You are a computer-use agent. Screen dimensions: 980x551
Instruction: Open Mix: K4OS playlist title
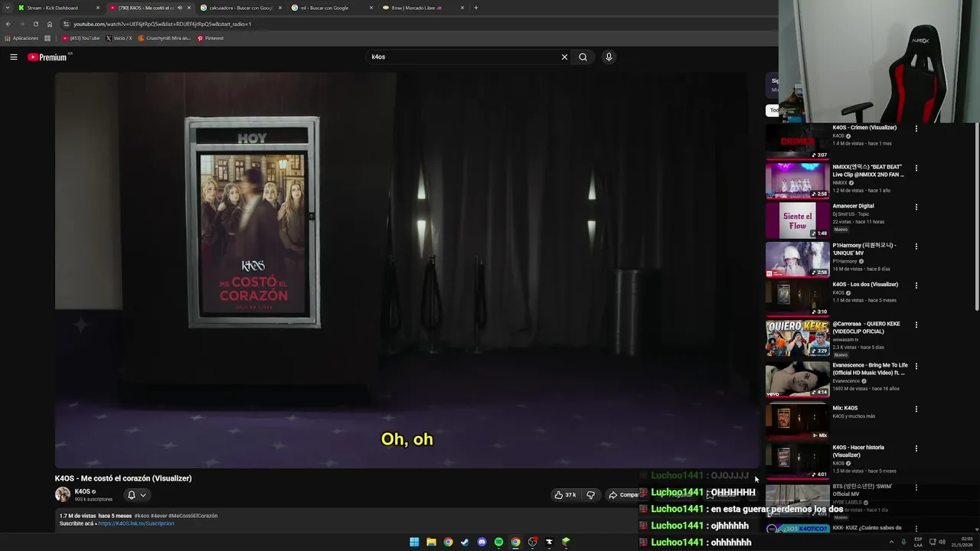coord(845,408)
